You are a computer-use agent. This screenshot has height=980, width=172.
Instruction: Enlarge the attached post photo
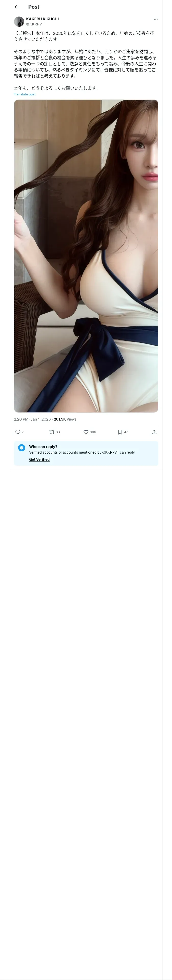[86, 256]
